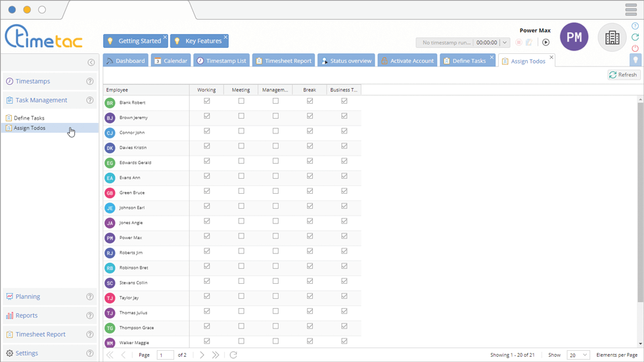Open the PM user avatar

pyautogui.click(x=574, y=37)
